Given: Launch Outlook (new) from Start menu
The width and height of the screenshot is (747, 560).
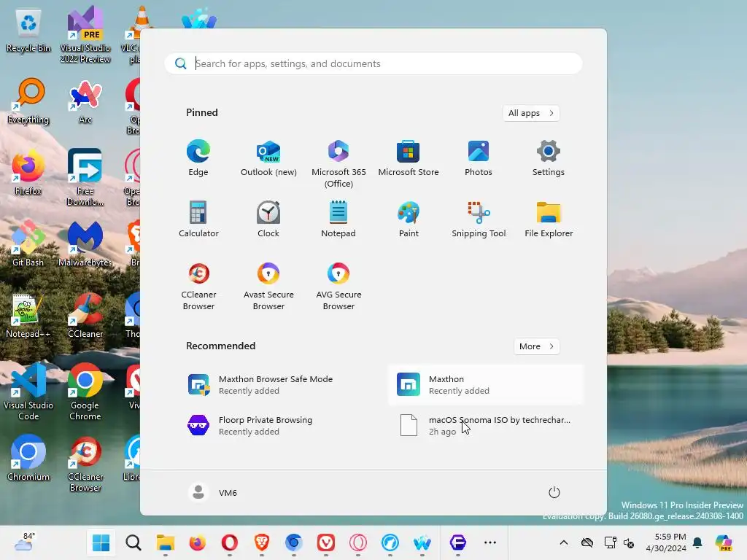Looking at the screenshot, I should tap(268, 158).
